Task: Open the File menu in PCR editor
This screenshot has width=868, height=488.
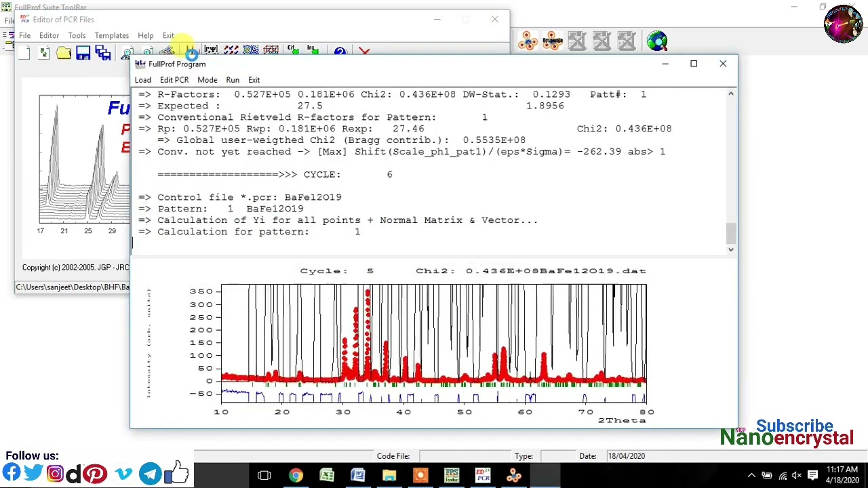Action: click(x=24, y=35)
